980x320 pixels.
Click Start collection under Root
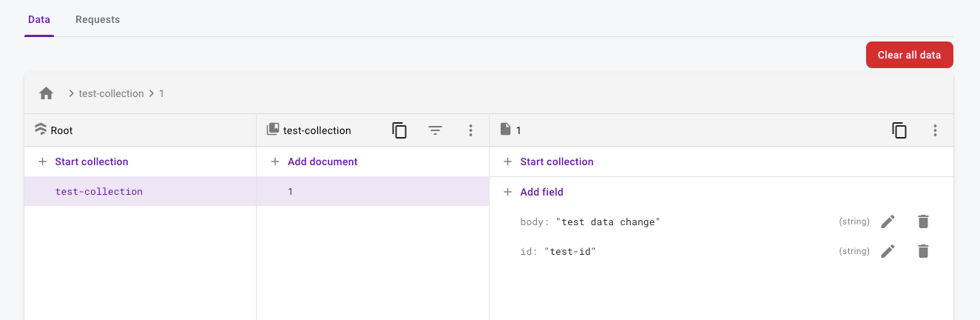[x=91, y=161]
